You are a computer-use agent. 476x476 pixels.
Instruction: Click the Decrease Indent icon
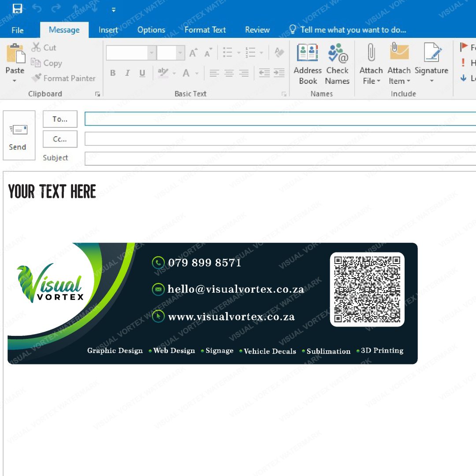tap(264, 73)
